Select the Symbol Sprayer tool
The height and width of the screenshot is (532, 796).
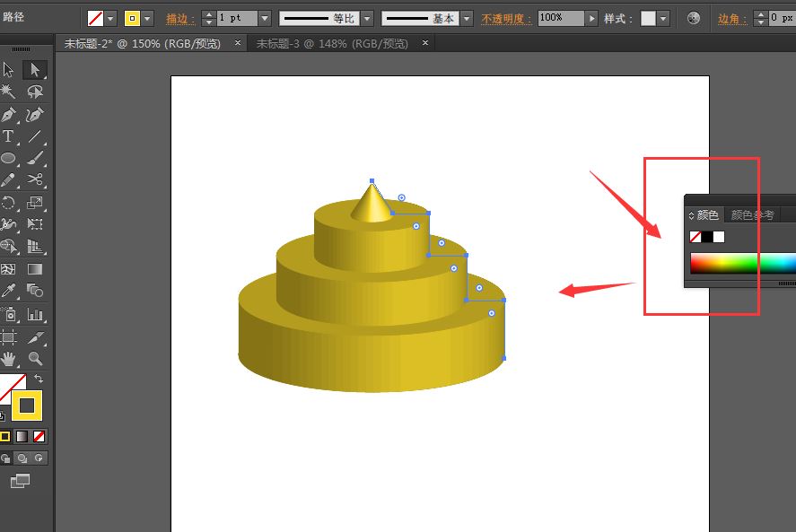(8, 315)
